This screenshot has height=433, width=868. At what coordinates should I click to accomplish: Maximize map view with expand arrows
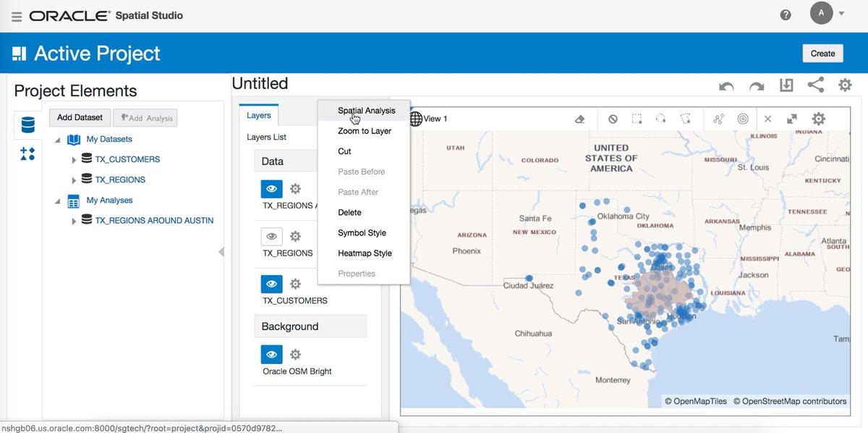[793, 119]
